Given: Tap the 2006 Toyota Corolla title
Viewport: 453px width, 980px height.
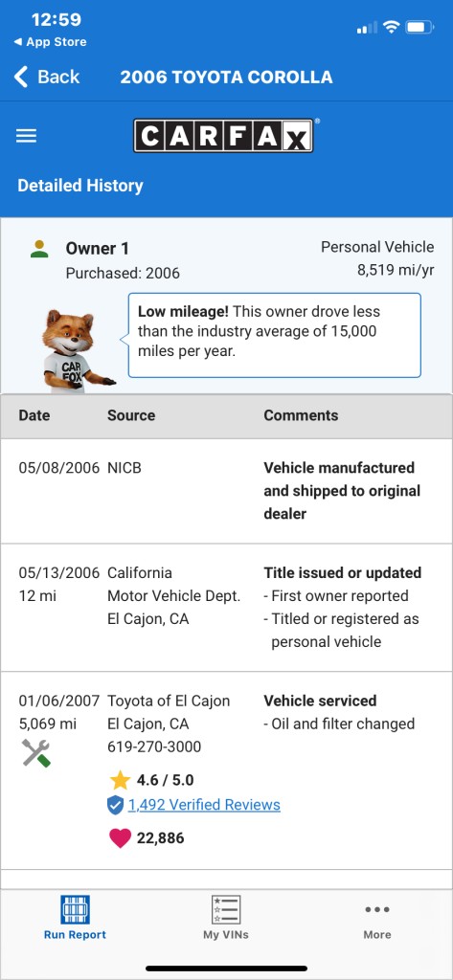Looking at the screenshot, I should [x=226, y=77].
